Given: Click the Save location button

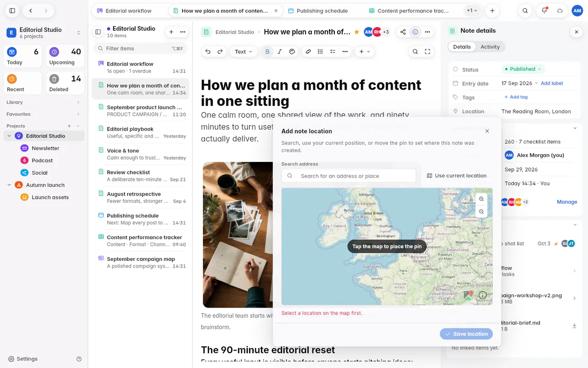Looking at the screenshot, I should (x=466, y=334).
